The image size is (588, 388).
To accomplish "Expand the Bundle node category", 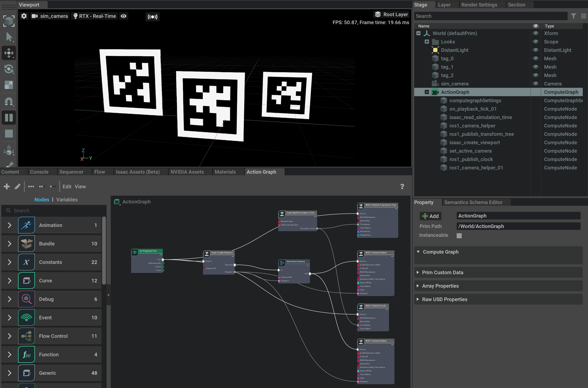I will [x=9, y=244].
